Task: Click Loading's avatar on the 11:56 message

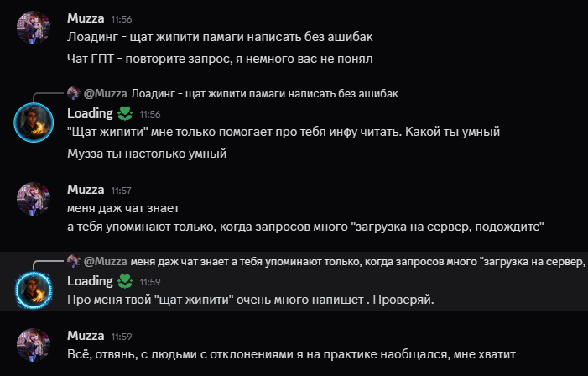Action: click(x=34, y=123)
